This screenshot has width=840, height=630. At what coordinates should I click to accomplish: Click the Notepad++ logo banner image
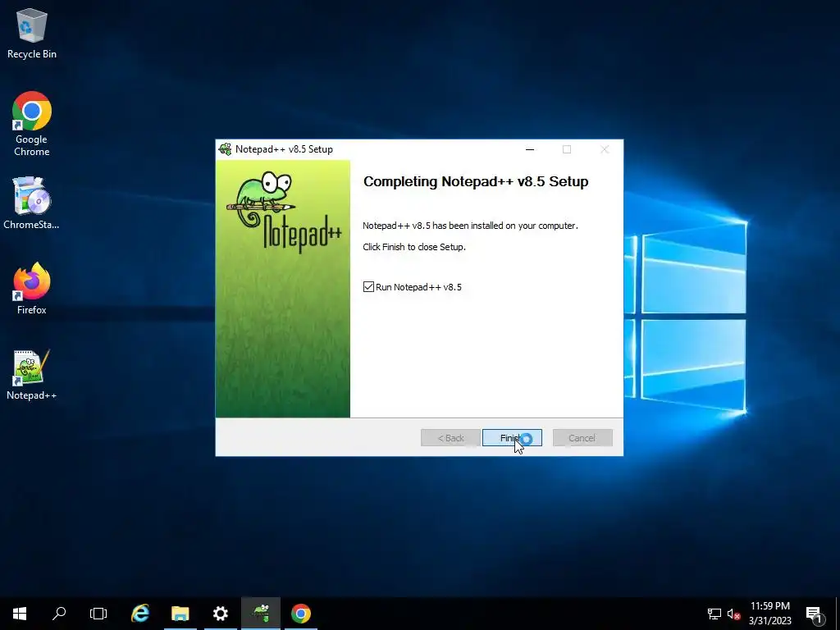283,289
